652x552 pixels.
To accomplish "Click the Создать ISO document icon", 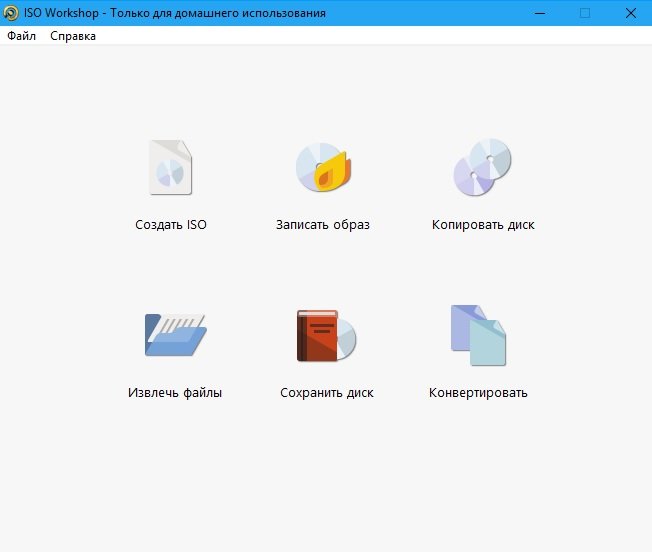I will (x=171, y=168).
